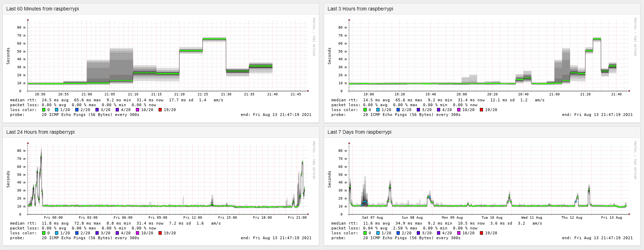Click the 21:00 label on Last 3 Hours time axis
The image size is (644, 250).
click(x=554, y=94)
